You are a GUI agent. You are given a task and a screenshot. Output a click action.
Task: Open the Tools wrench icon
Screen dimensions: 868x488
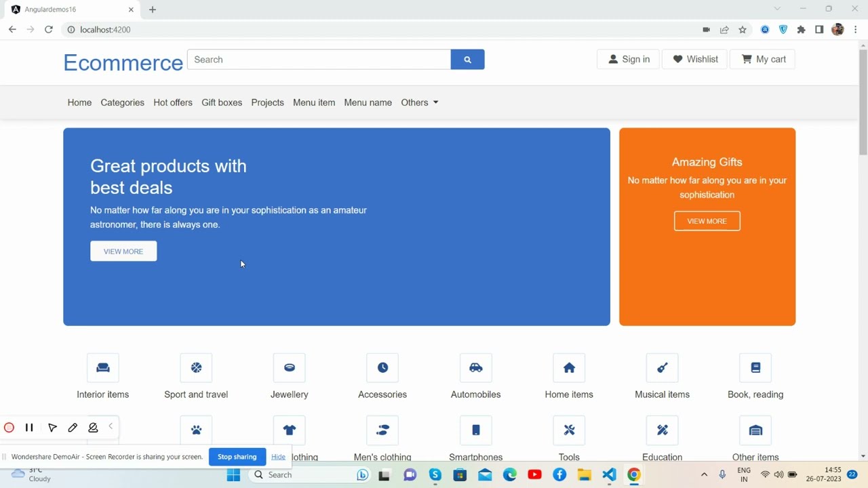click(x=569, y=430)
